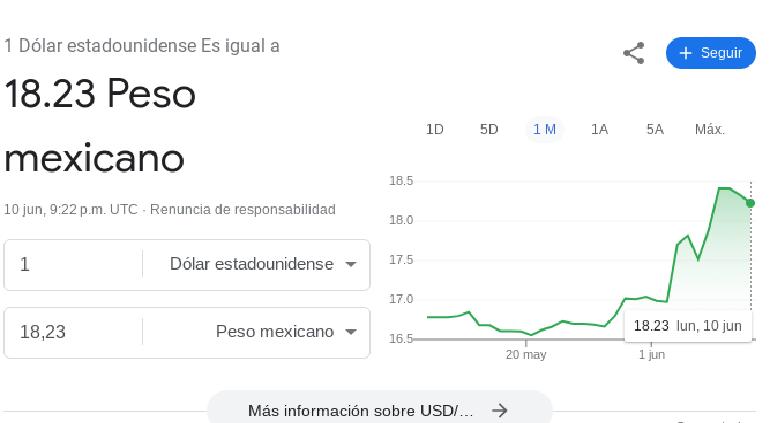Open Peso mexicano currency dropdown arrow
Image resolution: width=770 pixels, height=423 pixels.
(x=351, y=332)
